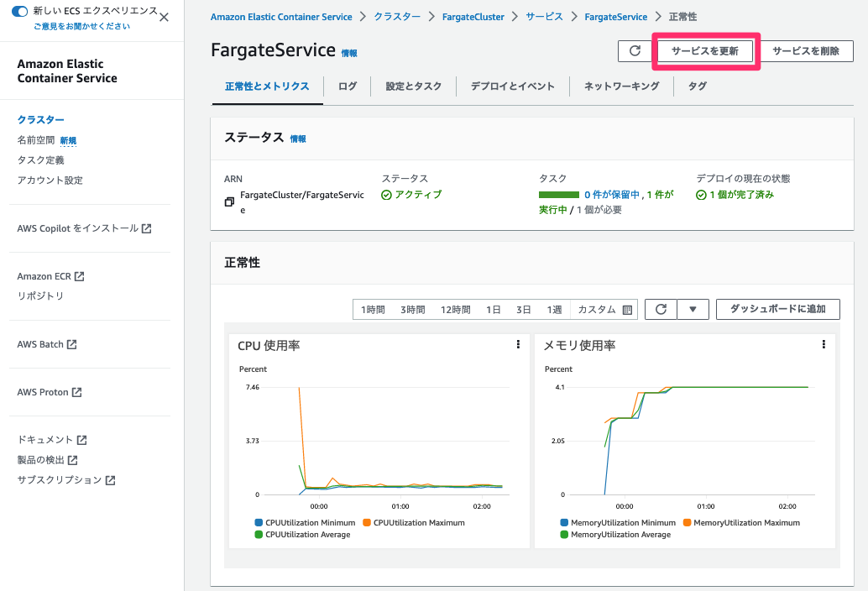The height and width of the screenshot is (591, 868).
Task: Switch to the ログ tab
Action: pyautogui.click(x=347, y=86)
